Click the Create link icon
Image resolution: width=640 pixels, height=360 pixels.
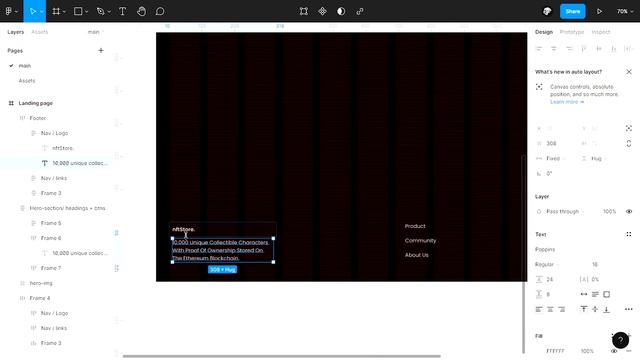point(360,11)
